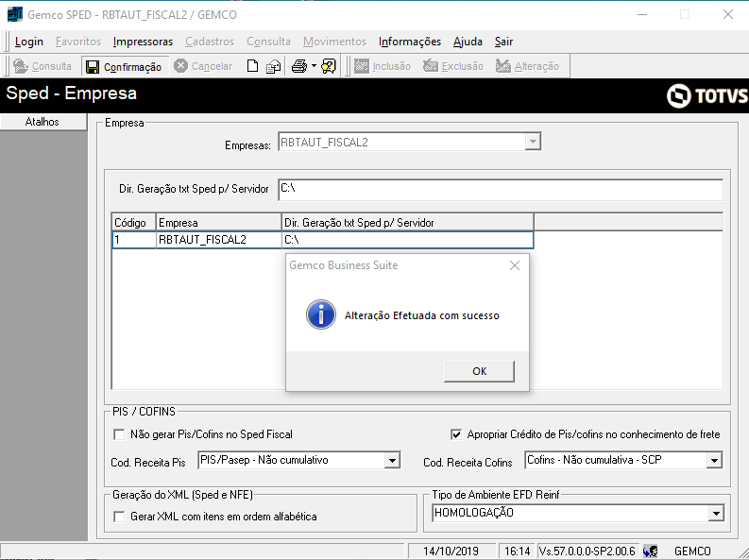This screenshot has height=560, width=749.
Task: Expand the Cod. Receita Cofins dropdown
Action: [714, 461]
